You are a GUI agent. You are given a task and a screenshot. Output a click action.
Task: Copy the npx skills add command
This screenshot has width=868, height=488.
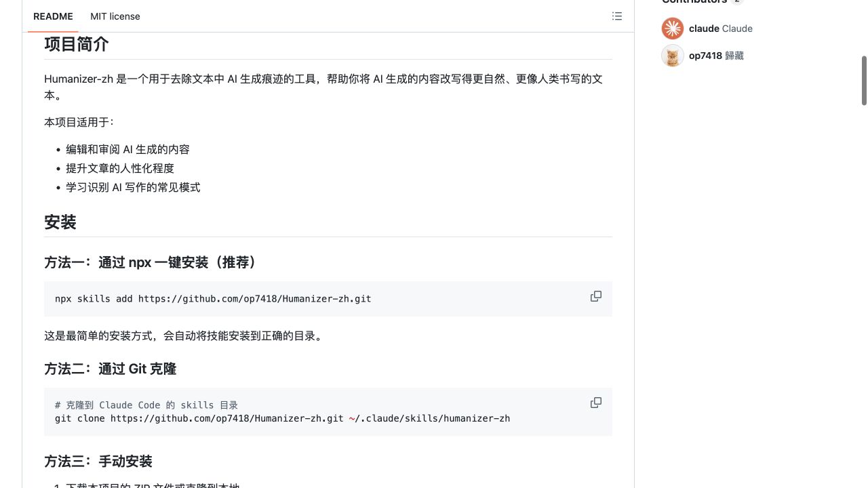[595, 296]
